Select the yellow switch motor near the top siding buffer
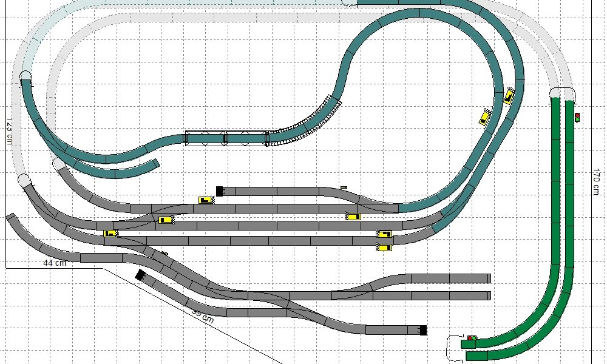 pos(206,200)
